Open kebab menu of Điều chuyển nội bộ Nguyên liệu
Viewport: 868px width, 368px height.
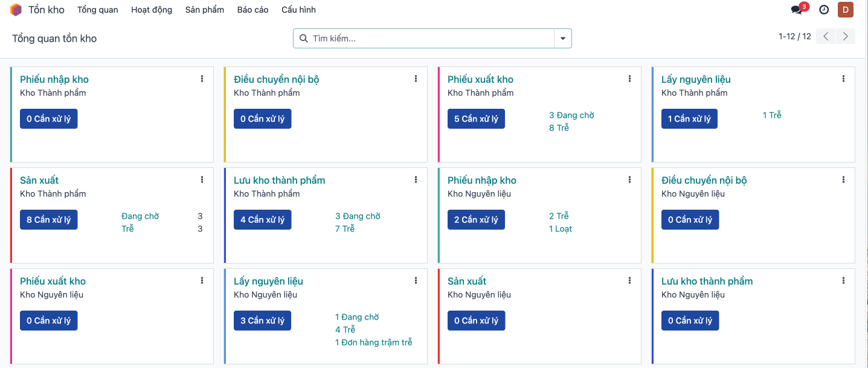(x=843, y=180)
